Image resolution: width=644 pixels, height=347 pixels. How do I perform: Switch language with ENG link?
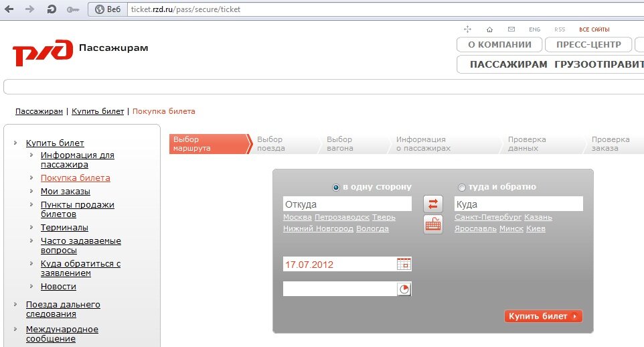534,29
